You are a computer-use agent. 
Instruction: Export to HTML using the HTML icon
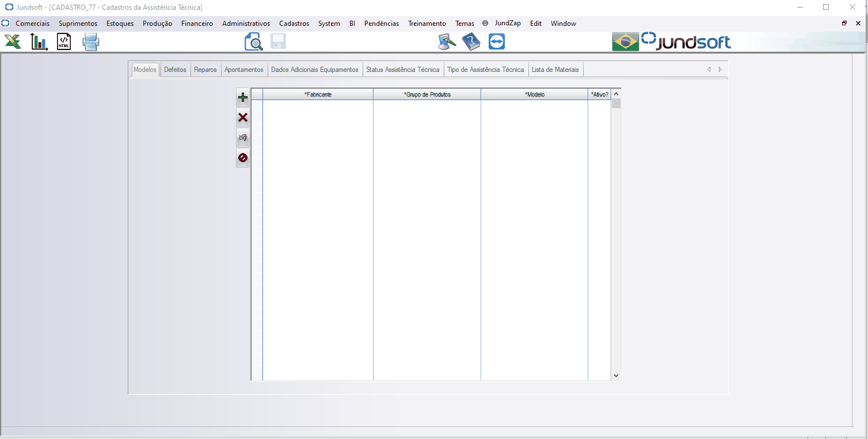pos(64,42)
